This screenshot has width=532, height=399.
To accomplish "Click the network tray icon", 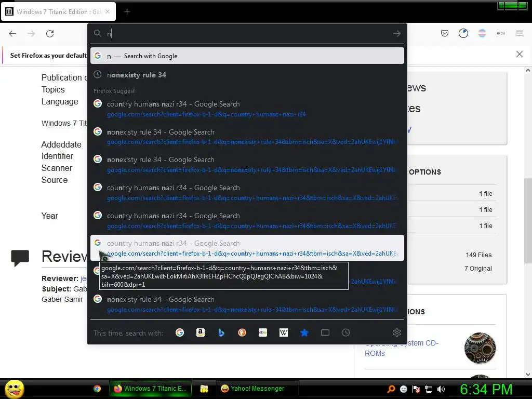I will click(x=429, y=389).
